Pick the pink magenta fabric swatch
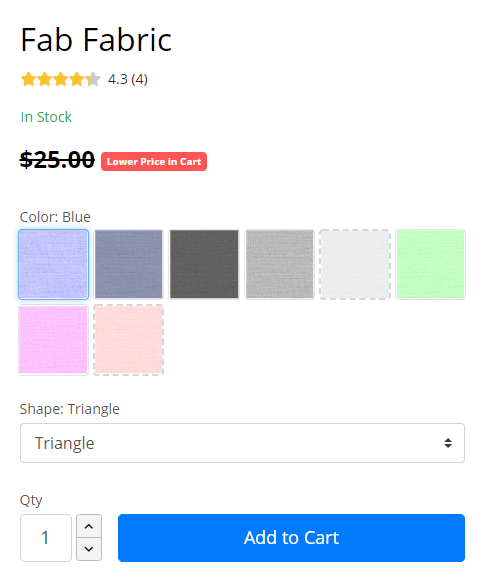 [53, 340]
